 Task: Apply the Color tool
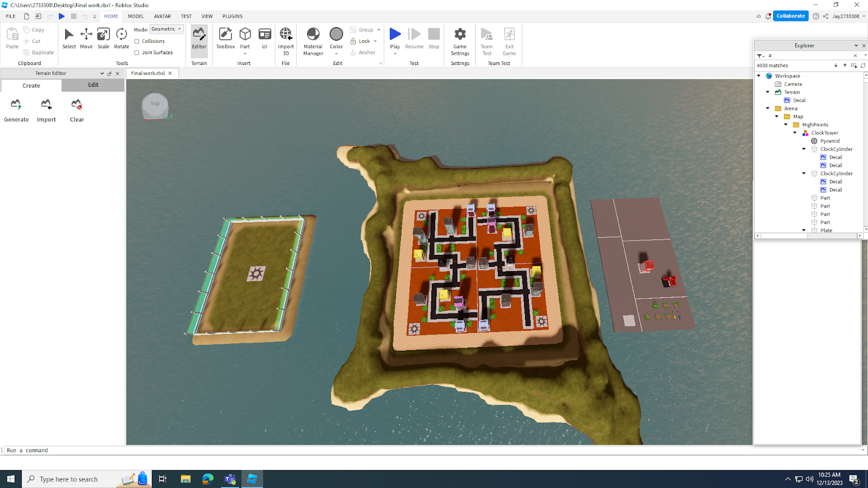(336, 38)
